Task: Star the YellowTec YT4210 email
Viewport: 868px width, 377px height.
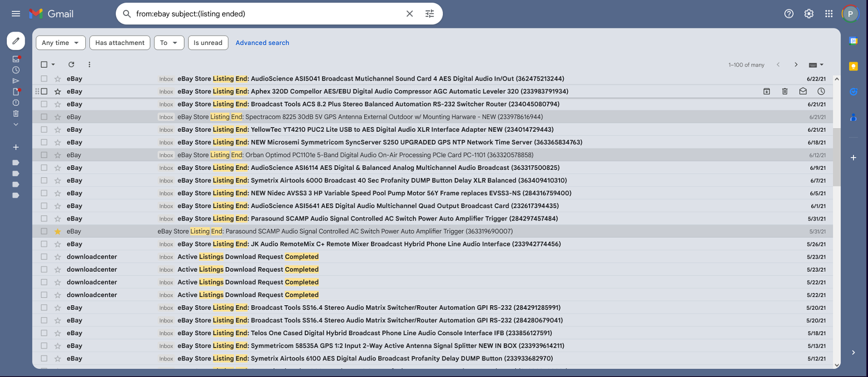Action: click(58, 130)
